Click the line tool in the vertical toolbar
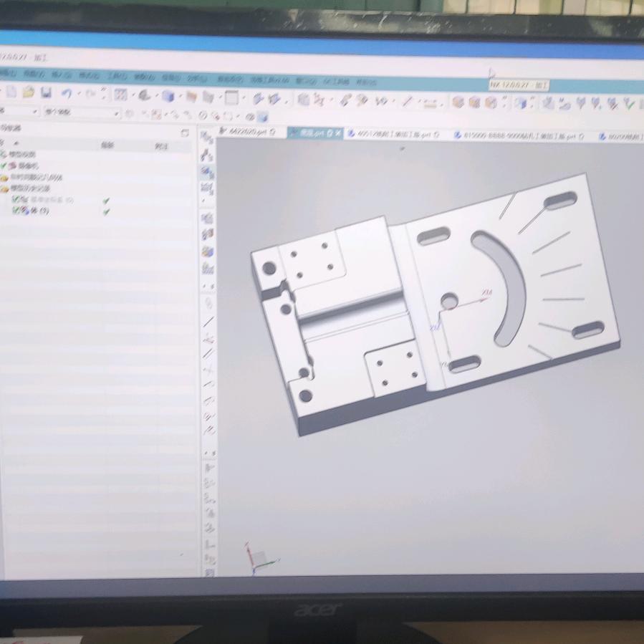 coord(208,322)
